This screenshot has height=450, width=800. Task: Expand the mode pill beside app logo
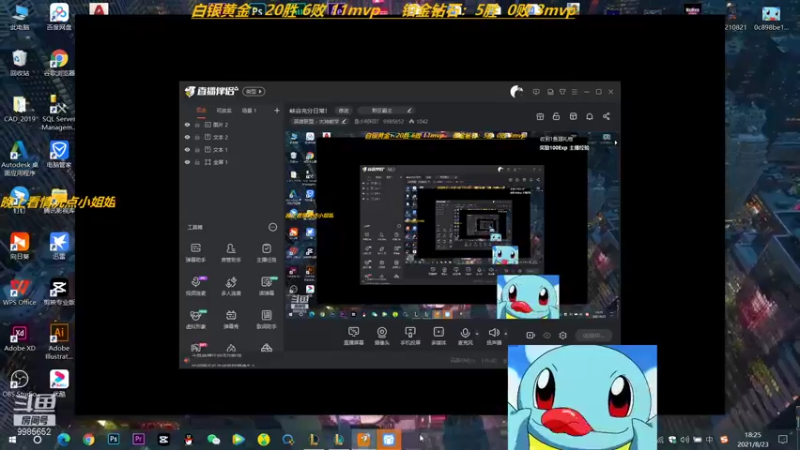(254, 91)
